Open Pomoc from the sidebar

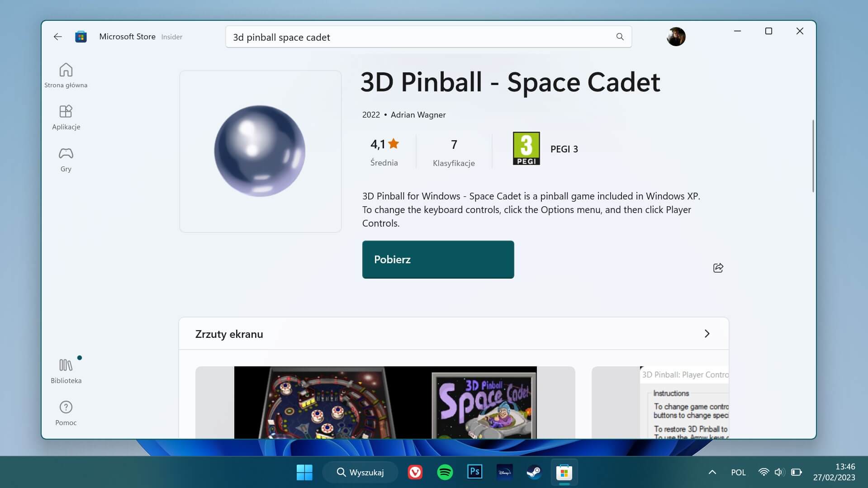66,412
